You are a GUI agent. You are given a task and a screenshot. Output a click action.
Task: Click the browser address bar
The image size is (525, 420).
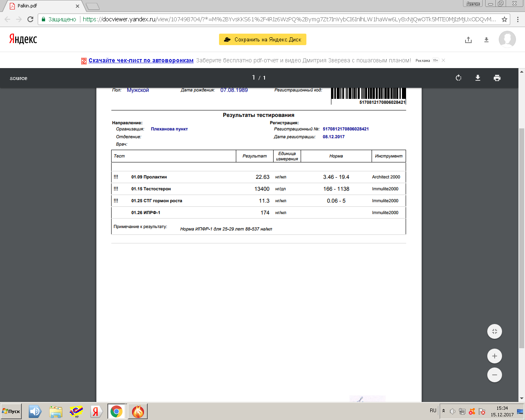click(287, 19)
